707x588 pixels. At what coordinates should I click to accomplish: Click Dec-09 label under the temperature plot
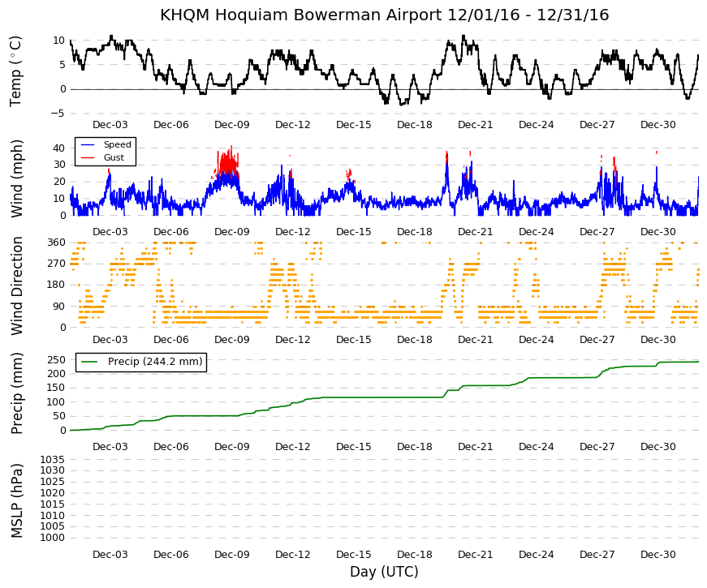(232, 125)
